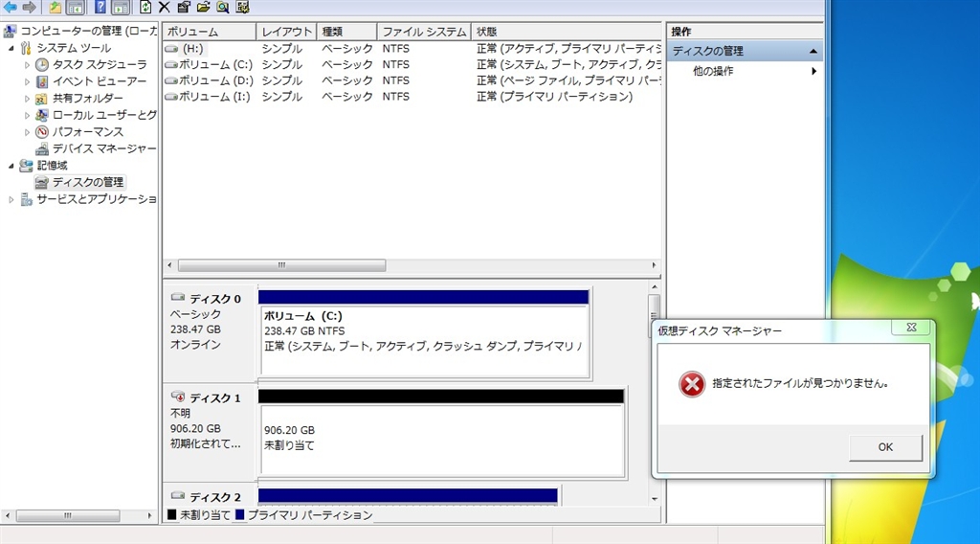Select パフォーマンス tree item
This screenshot has width=980, height=544.
tap(87, 132)
